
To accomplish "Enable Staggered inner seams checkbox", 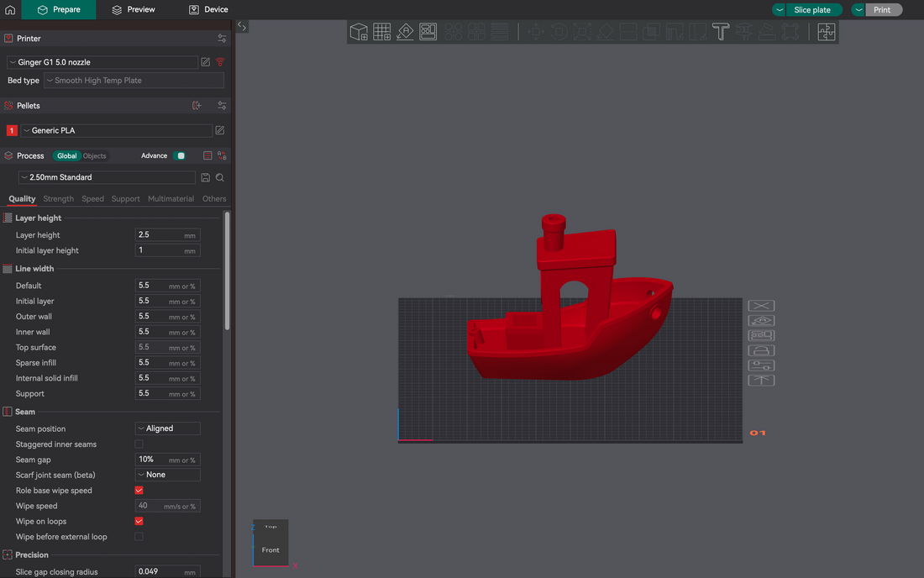I will (x=139, y=444).
